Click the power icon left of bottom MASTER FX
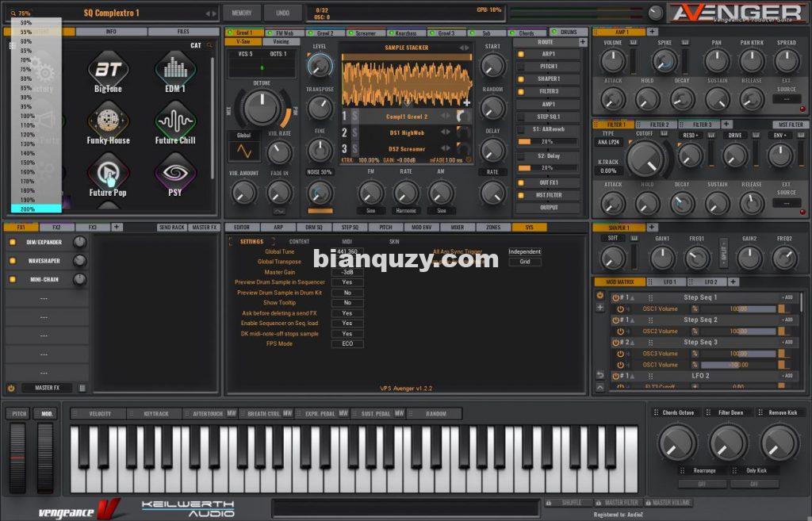Image resolution: width=812 pixels, height=521 pixels. (11, 388)
